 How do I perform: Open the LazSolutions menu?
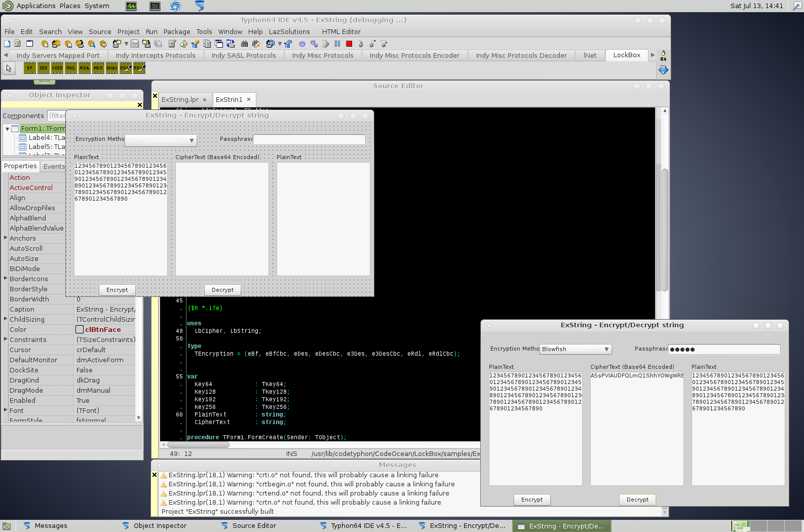(x=289, y=31)
